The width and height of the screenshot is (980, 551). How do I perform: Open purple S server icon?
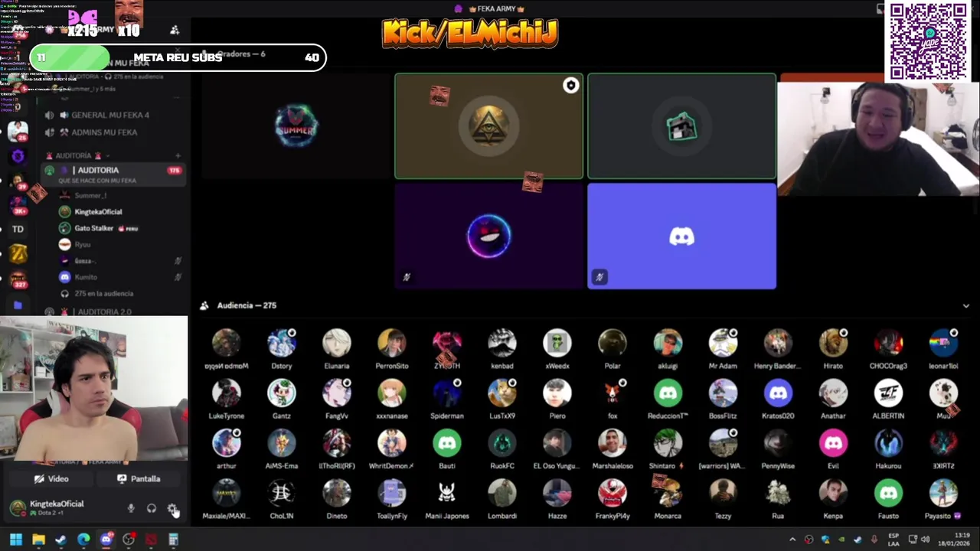click(18, 156)
